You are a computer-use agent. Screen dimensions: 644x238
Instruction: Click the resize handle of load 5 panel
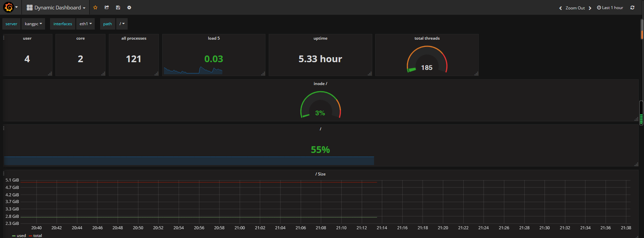click(x=263, y=74)
